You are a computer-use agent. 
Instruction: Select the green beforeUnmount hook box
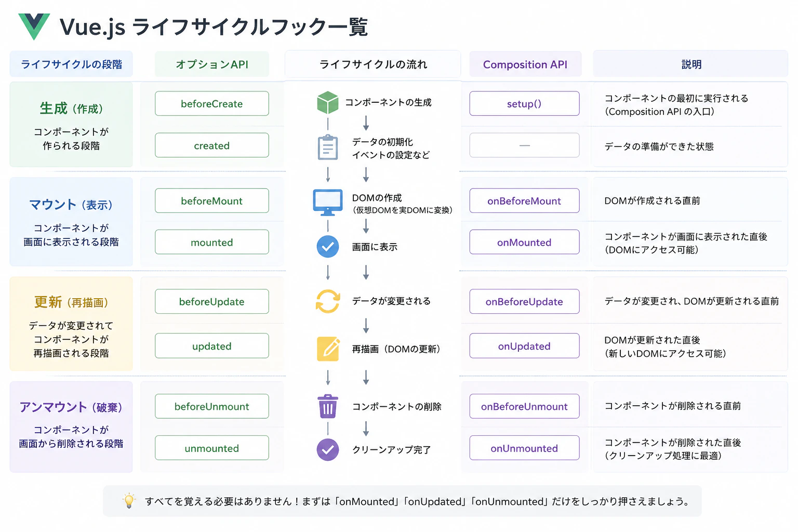click(212, 406)
